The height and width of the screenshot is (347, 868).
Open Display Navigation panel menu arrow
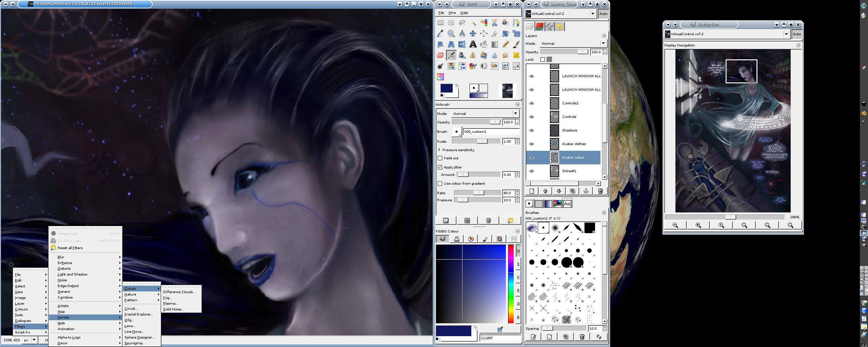[798, 45]
